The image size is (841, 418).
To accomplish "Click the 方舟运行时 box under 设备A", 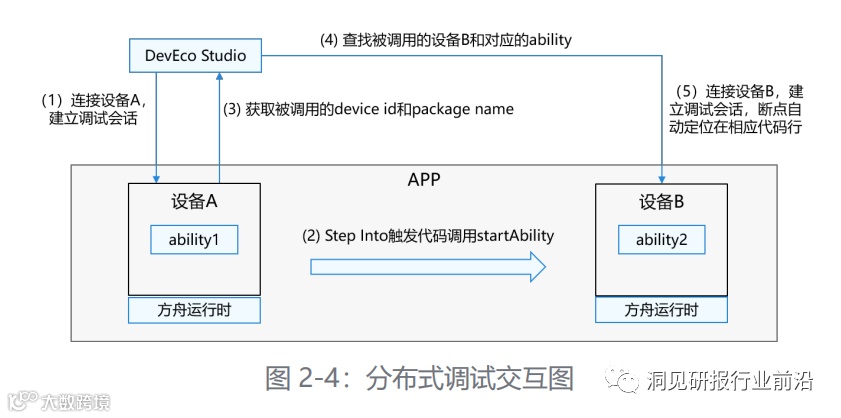I will (x=194, y=310).
